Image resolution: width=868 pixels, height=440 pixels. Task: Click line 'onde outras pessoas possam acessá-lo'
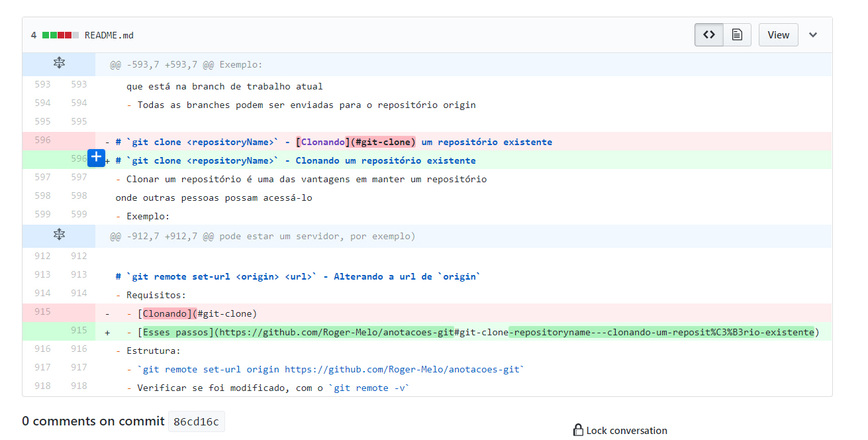(x=214, y=198)
